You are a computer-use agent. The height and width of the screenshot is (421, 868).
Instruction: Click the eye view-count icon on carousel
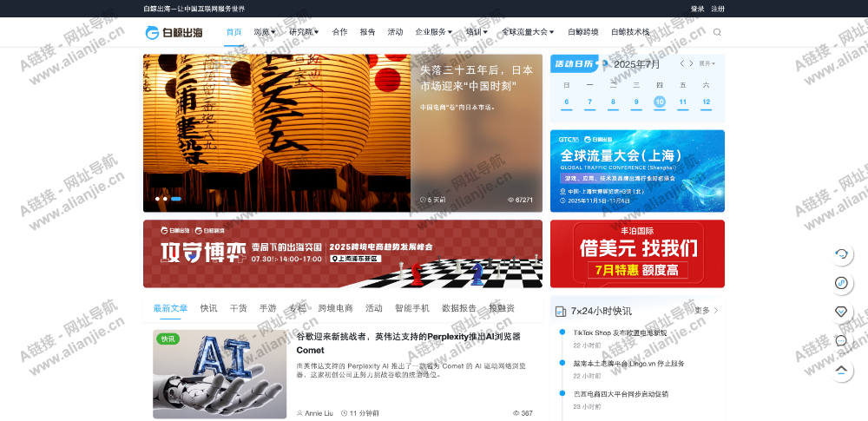click(x=510, y=200)
